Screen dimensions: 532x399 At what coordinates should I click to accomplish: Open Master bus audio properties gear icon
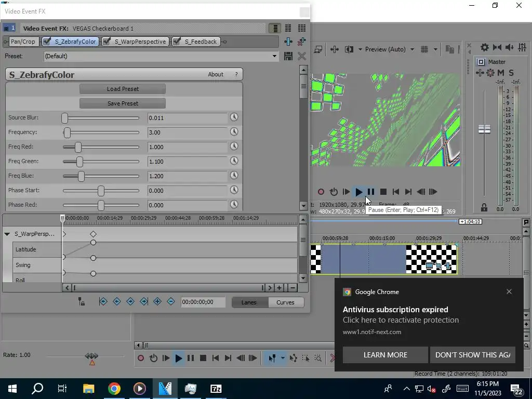point(490,73)
